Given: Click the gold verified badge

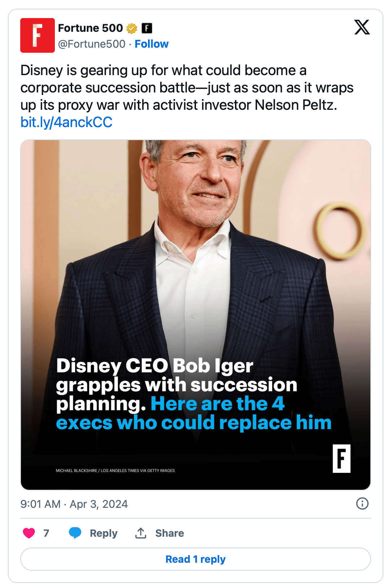Looking at the screenshot, I should pos(132,28).
